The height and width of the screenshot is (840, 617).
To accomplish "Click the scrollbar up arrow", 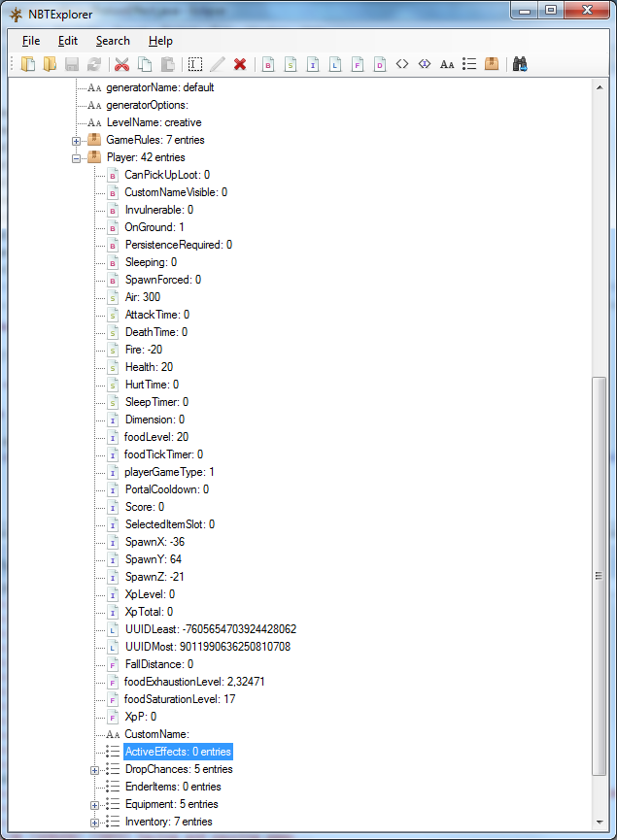I will click(x=600, y=87).
